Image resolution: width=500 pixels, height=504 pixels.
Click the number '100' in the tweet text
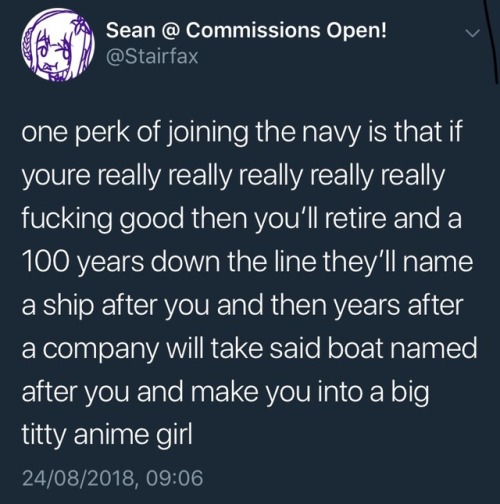46,261
